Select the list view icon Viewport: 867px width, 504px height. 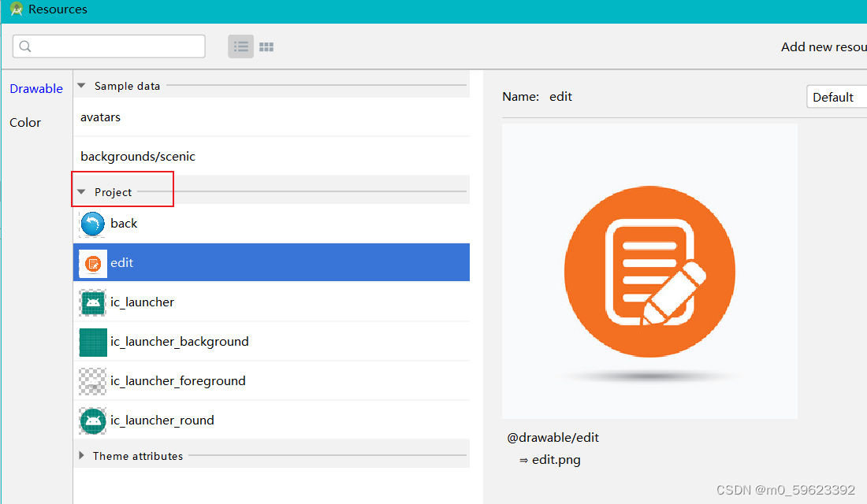coord(240,46)
